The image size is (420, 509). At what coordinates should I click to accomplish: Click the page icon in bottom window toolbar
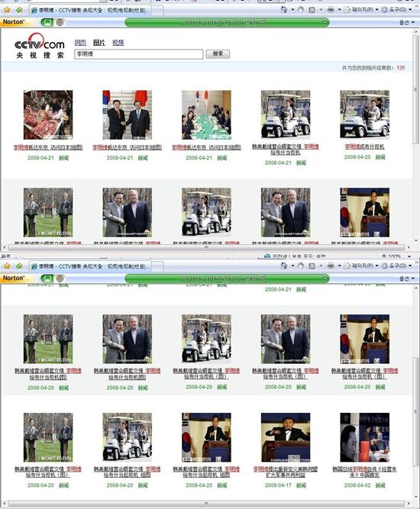(x=347, y=266)
